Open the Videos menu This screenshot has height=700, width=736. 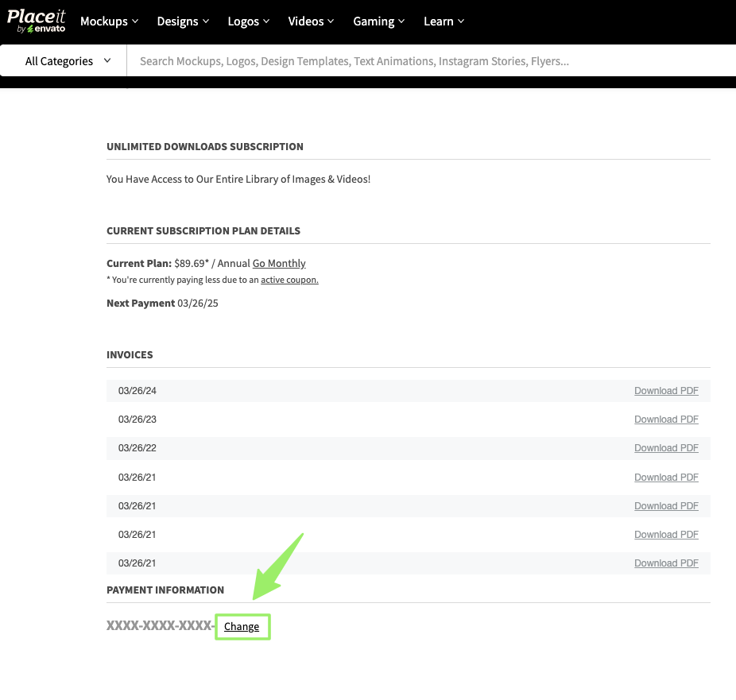coord(312,21)
